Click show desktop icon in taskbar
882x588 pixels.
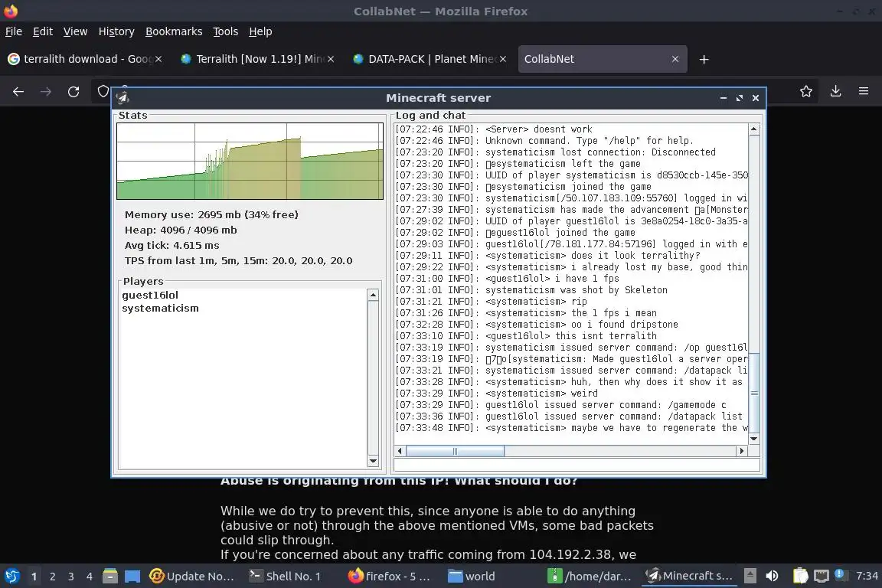pyautogui.click(x=132, y=577)
